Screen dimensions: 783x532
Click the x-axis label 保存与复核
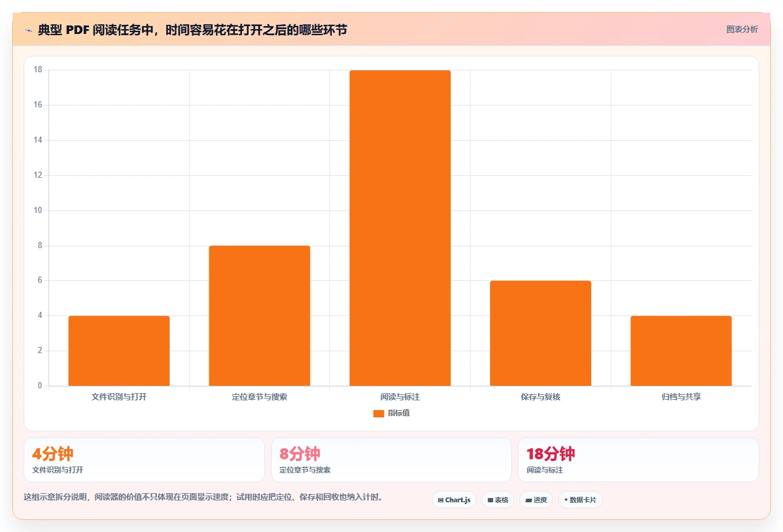click(540, 397)
